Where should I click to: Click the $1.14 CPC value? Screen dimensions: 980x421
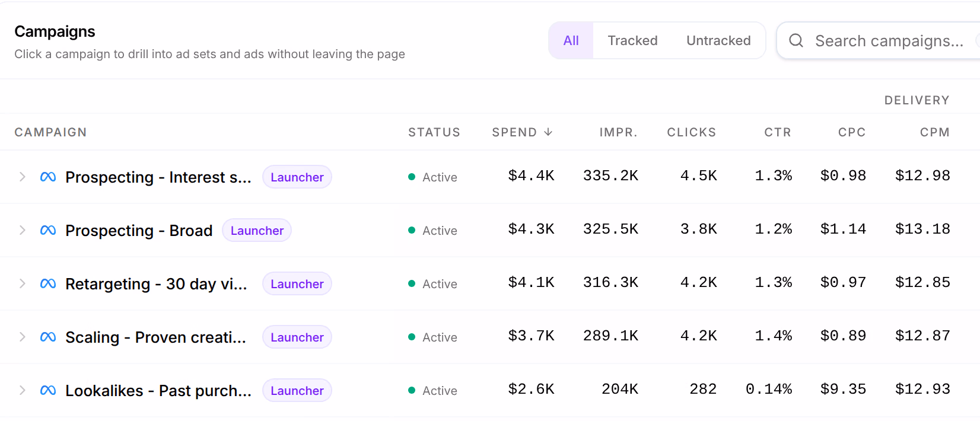(x=843, y=229)
